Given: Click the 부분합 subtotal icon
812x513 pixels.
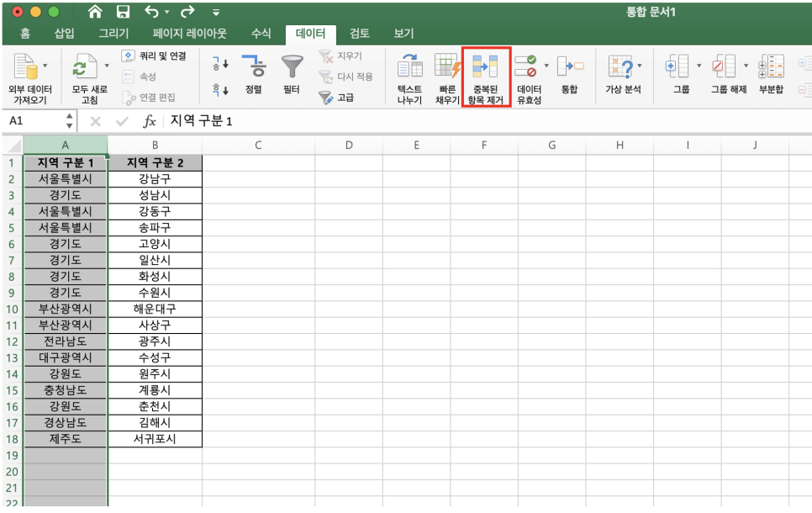Looking at the screenshot, I should (771, 66).
